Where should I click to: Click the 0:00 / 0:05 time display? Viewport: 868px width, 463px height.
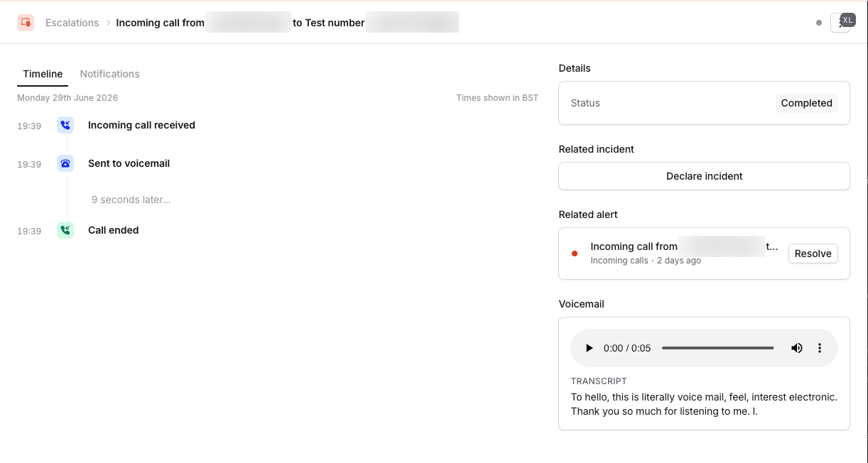pos(626,348)
